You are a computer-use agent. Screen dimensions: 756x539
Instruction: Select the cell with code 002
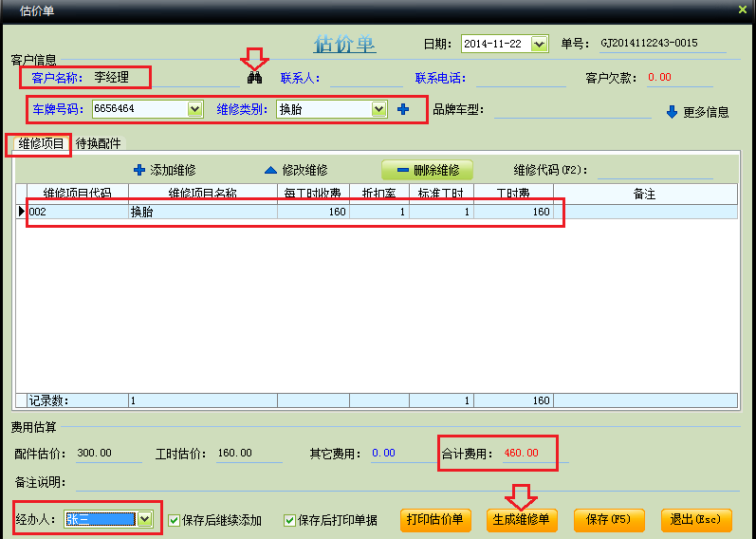tap(78, 212)
